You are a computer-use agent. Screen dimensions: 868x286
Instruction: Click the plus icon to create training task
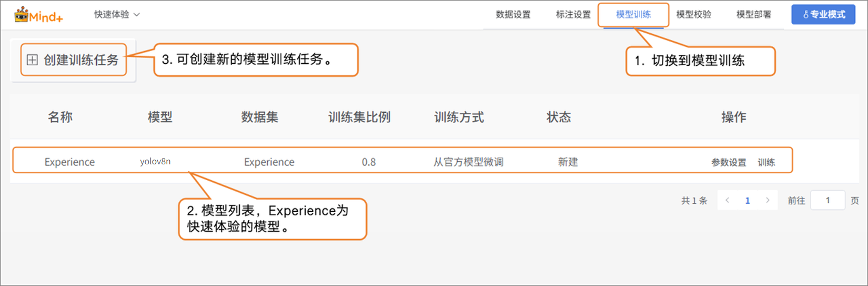33,60
